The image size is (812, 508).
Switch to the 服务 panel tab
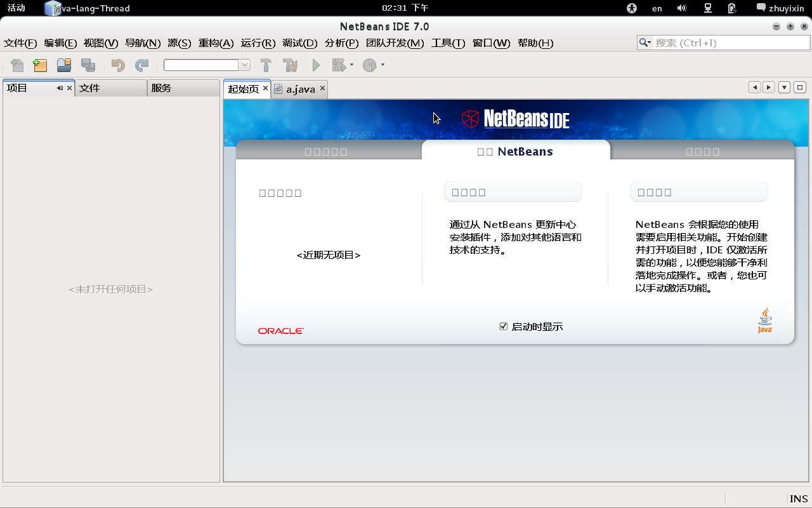tap(183, 88)
